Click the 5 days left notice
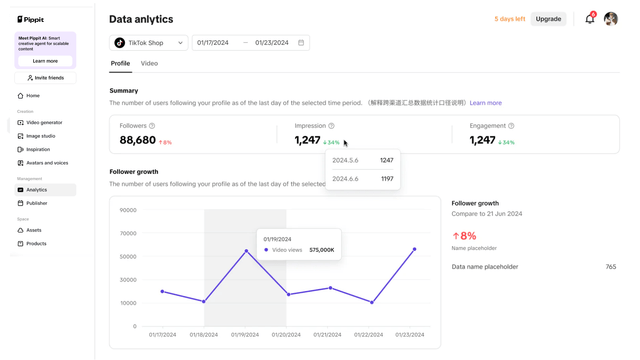The height and width of the screenshot is (360, 640). point(510,19)
